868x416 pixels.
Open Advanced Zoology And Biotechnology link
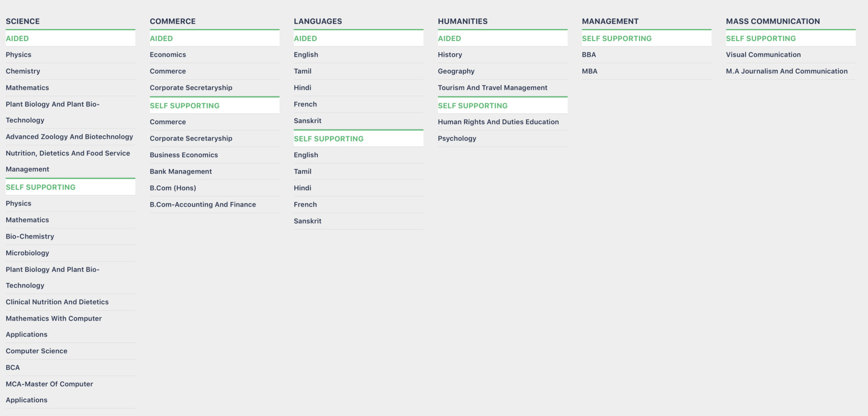tap(69, 137)
